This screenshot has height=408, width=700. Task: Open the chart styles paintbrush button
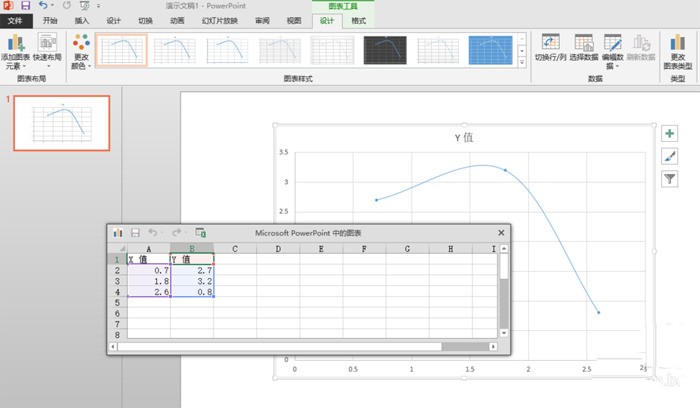click(669, 156)
